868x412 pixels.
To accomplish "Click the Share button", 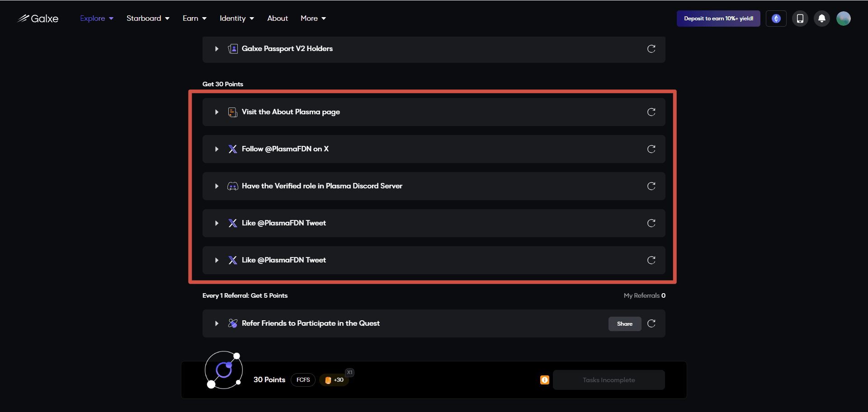I will point(625,324).
